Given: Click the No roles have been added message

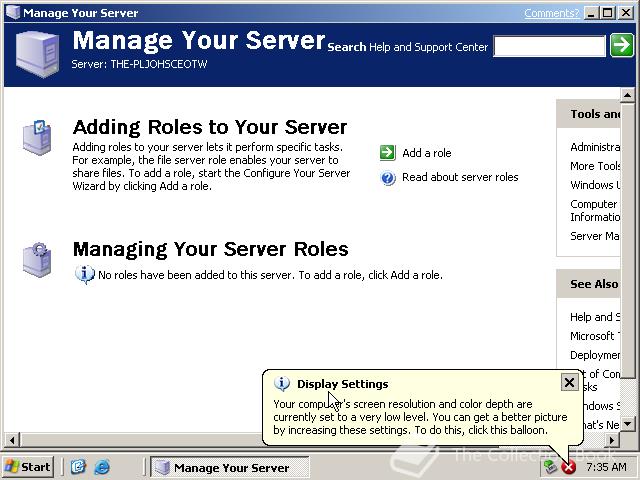Looking at the screenshot, I should [x=270, y=275].
